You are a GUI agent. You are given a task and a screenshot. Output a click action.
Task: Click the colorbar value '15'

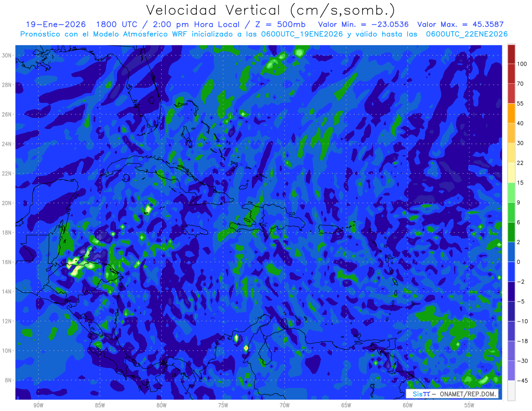(520, 183)
